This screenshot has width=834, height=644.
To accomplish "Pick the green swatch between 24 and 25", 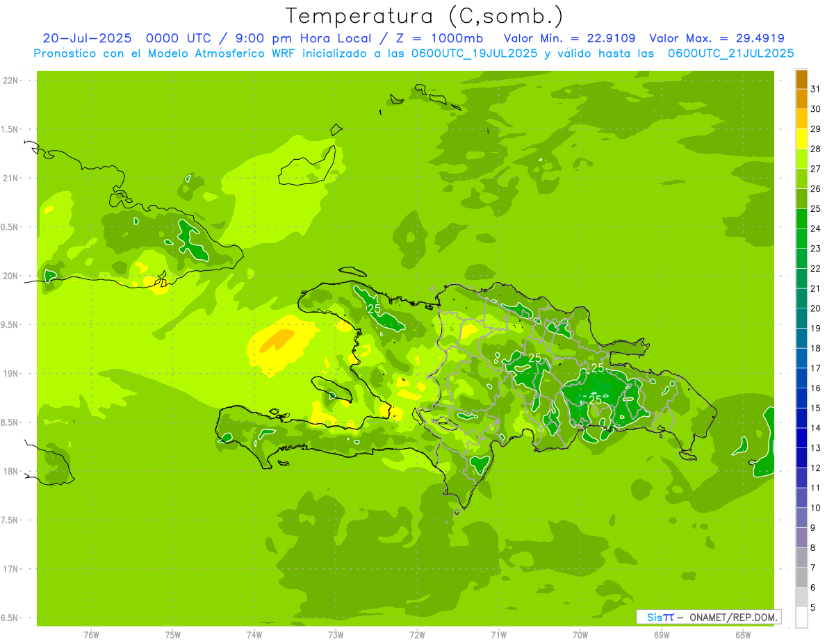I will click(801, 219).
